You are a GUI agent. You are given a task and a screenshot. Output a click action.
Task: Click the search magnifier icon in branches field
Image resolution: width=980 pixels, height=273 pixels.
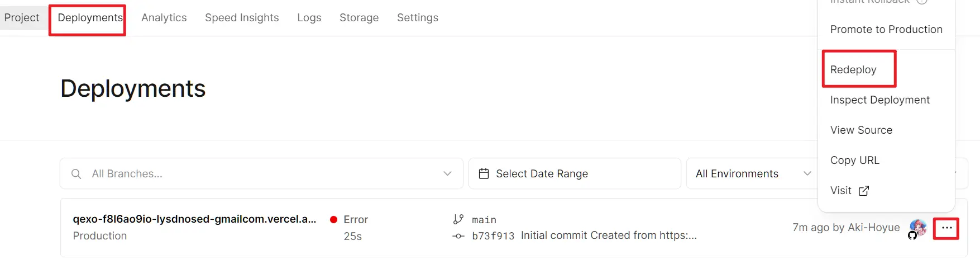click(x=77, y=174)
